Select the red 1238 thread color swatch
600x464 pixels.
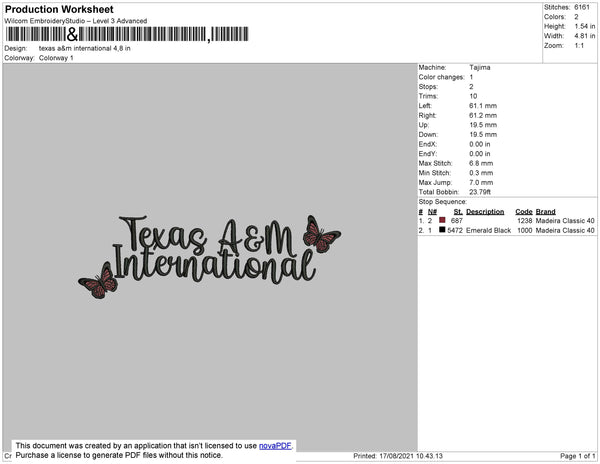[x=442, y=220]
